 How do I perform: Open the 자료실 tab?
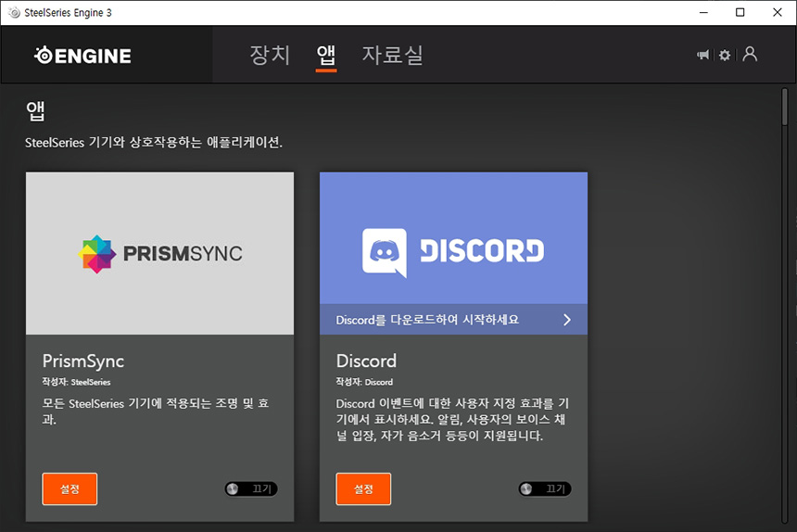click(x=392, y=55)
